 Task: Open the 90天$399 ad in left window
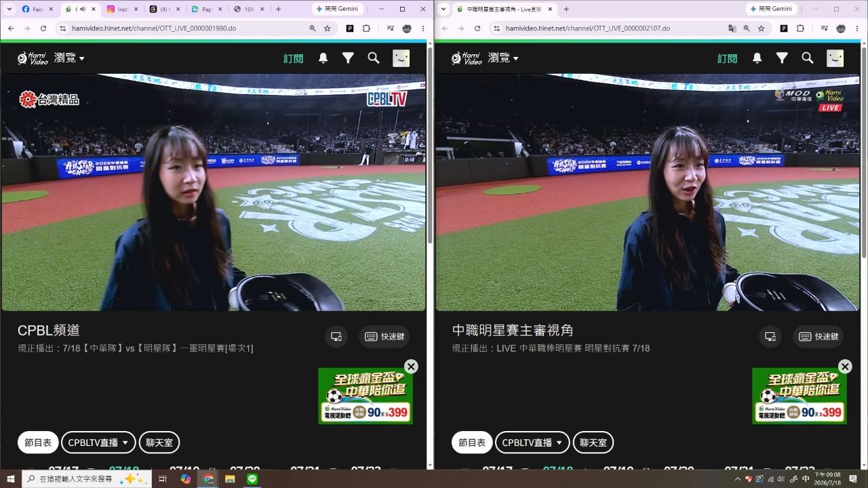coord(366,396)
